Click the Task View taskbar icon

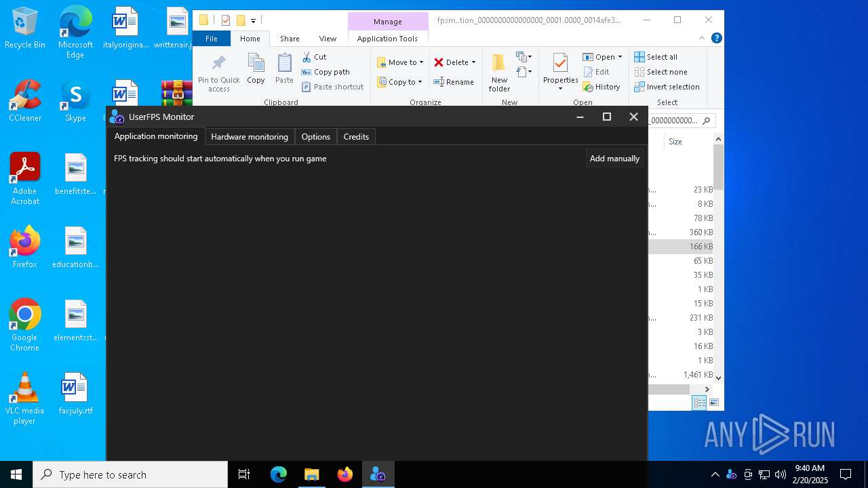coord(244,474)
